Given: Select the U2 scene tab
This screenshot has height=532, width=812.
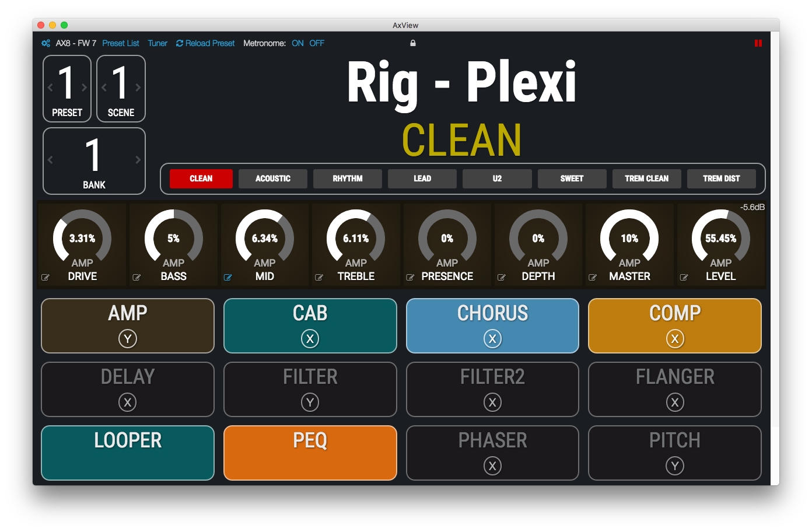Looking at the screenshot, I should coord(497,178).
